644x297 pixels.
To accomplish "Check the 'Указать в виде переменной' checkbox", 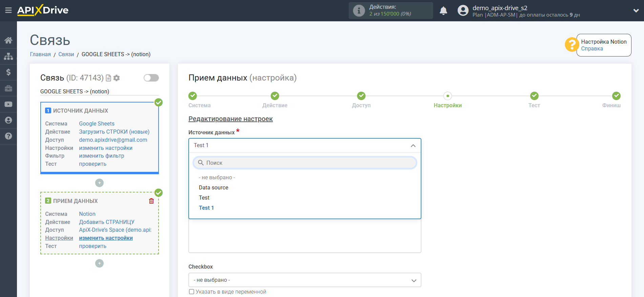I will (192, 292).
